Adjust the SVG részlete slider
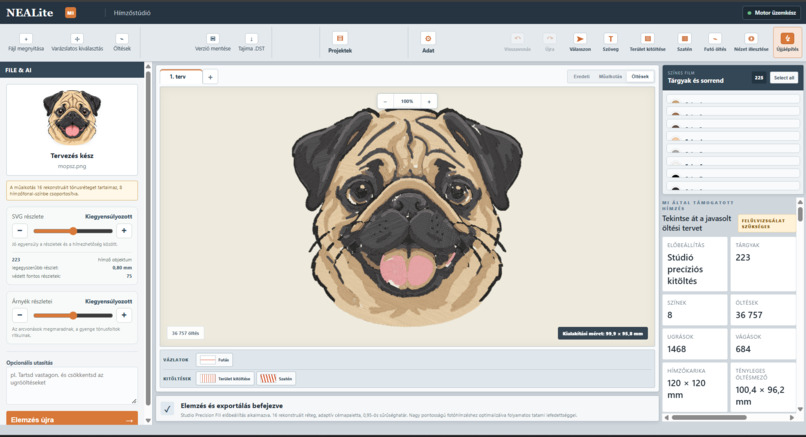Image resolution: width=806 pixels, height=437 pixels. pyautogui.click(x=72, y=231)
